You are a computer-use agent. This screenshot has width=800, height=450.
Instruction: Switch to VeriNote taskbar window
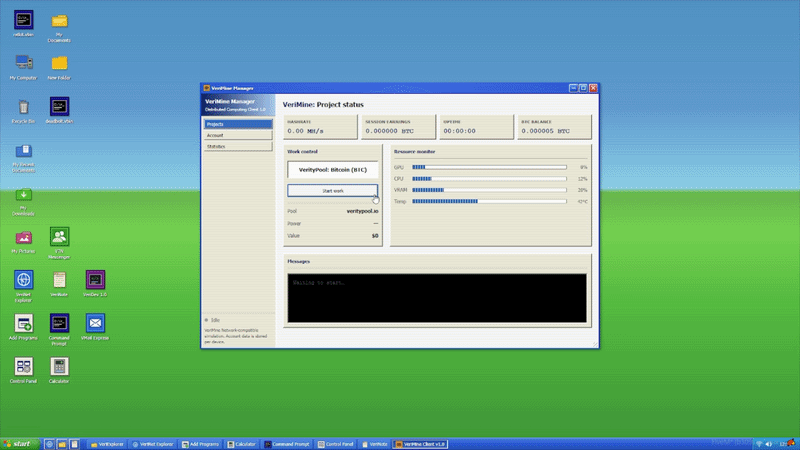(x=375, y=444)
